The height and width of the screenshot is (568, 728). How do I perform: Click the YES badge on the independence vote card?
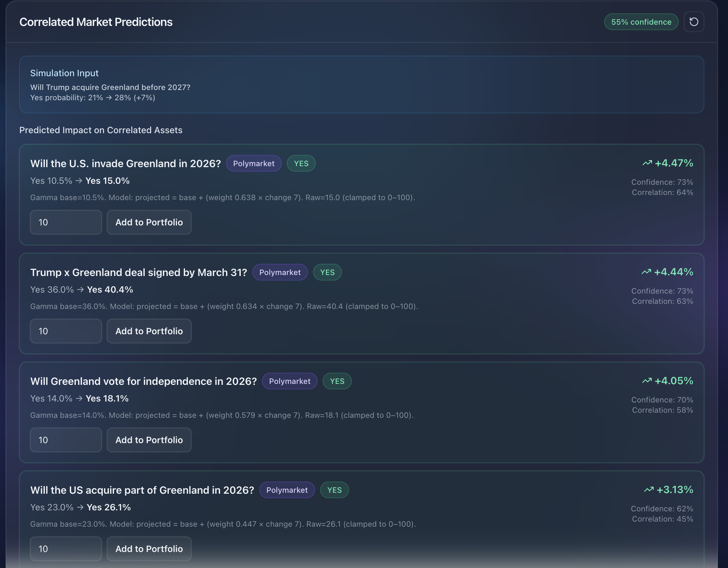(337, 381)
